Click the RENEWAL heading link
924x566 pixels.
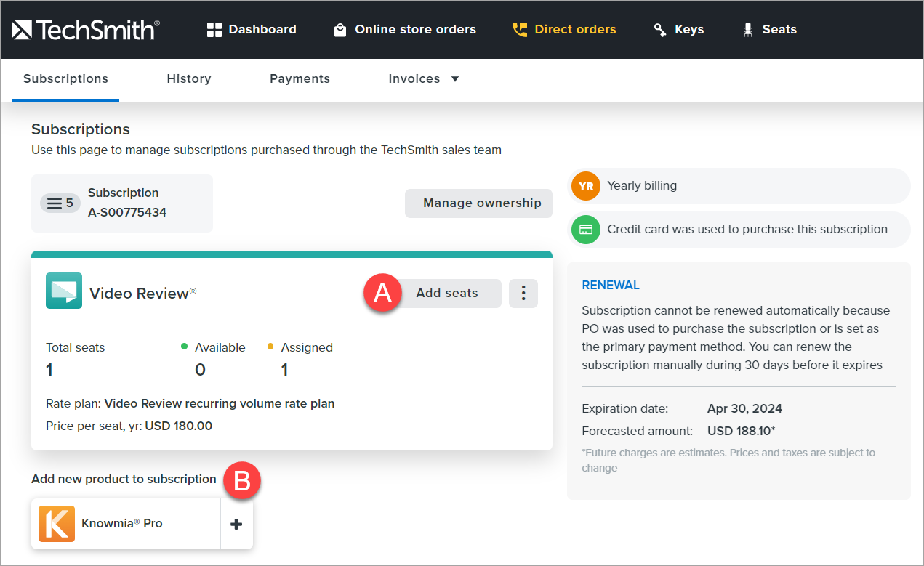coord(611,285)
